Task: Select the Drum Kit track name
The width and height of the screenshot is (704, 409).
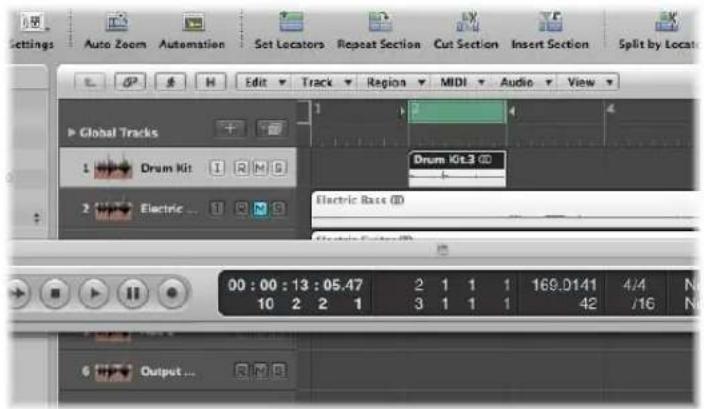Action: click(x=167, y=168)
